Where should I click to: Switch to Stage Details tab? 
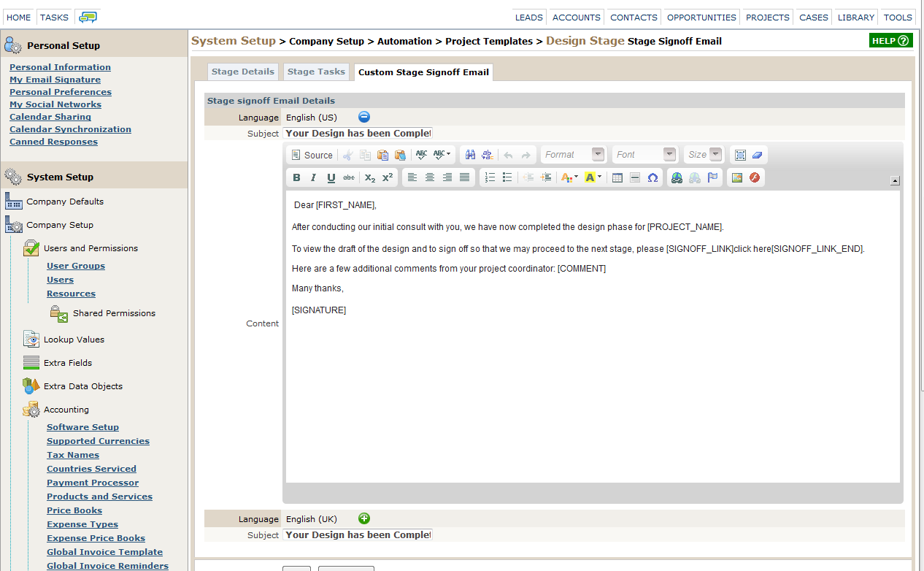[x=243, y=72]
